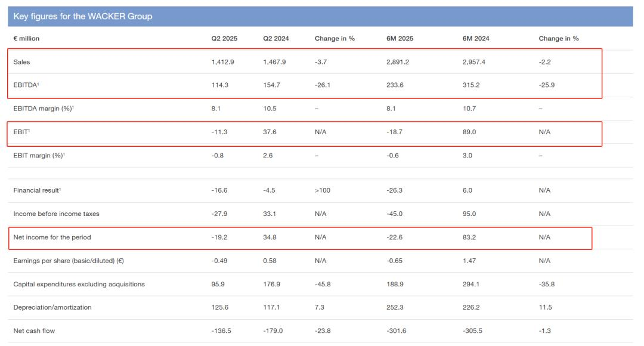644x346 pixels.
Task: Click the capital expenditures value '95.9'
Action: pos(218,284)
